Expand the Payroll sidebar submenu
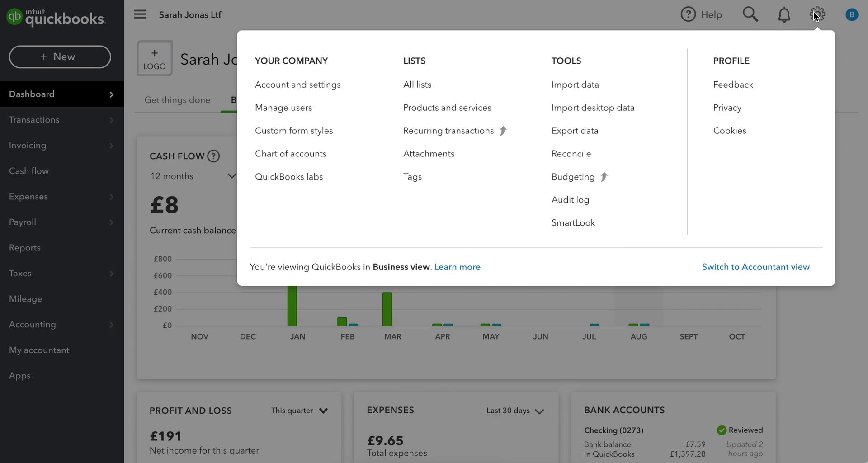Image resolution: width=868 pixels, height=463 pixels. pyautogui.click(x=111, y=222)
